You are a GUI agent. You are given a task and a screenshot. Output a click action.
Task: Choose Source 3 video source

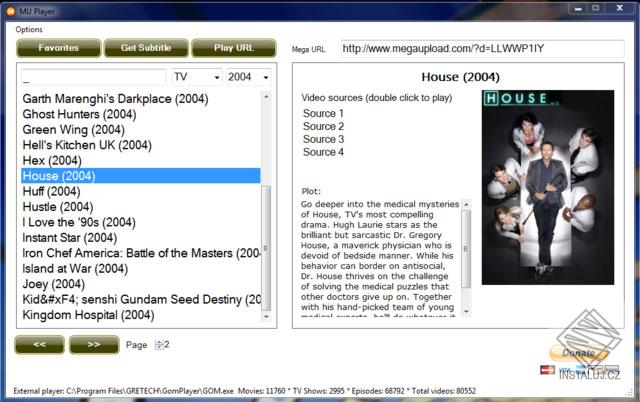point(323,139)
